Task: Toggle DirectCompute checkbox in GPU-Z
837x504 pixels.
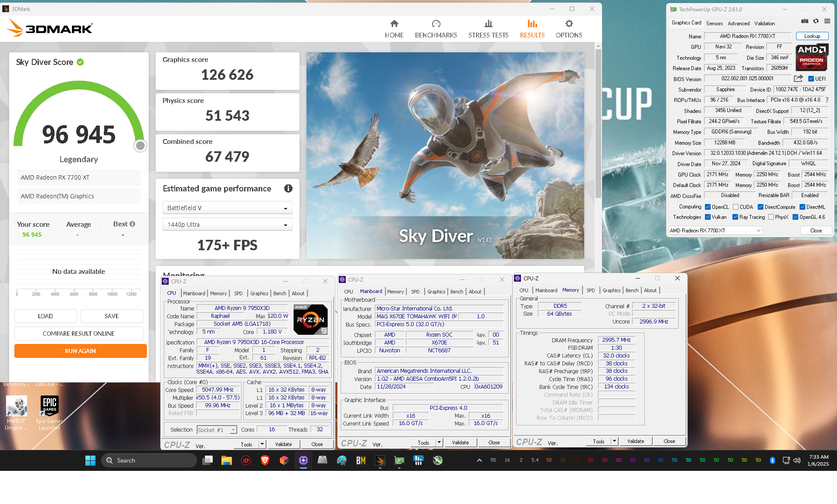Action: click(x=760, y=207)
